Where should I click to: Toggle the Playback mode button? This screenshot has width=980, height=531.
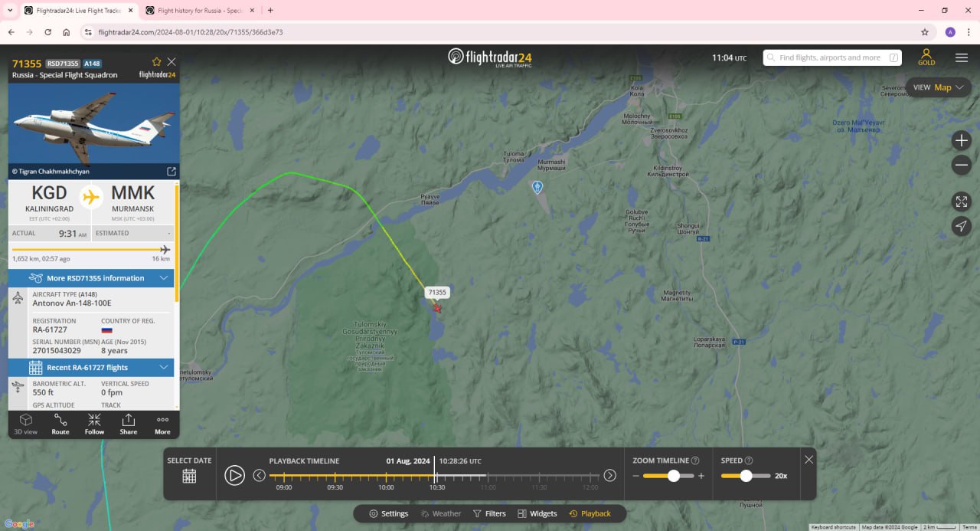[590, 513]
